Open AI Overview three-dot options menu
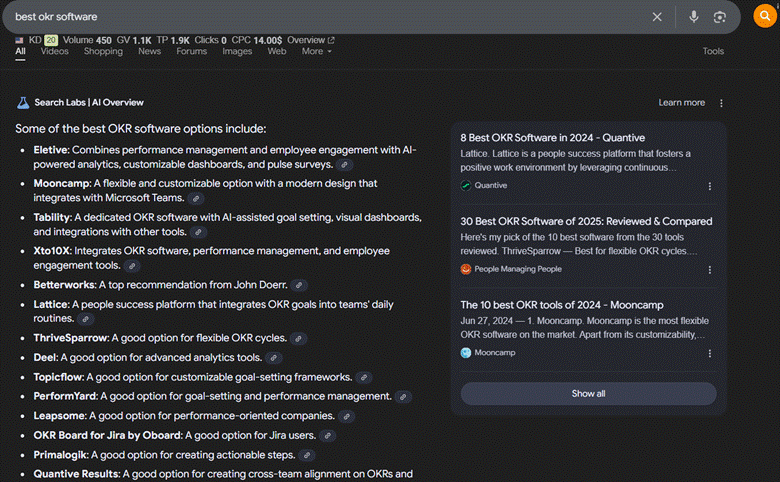The width and height of the screenshot is (780, 482). click(x=721, y=103)
